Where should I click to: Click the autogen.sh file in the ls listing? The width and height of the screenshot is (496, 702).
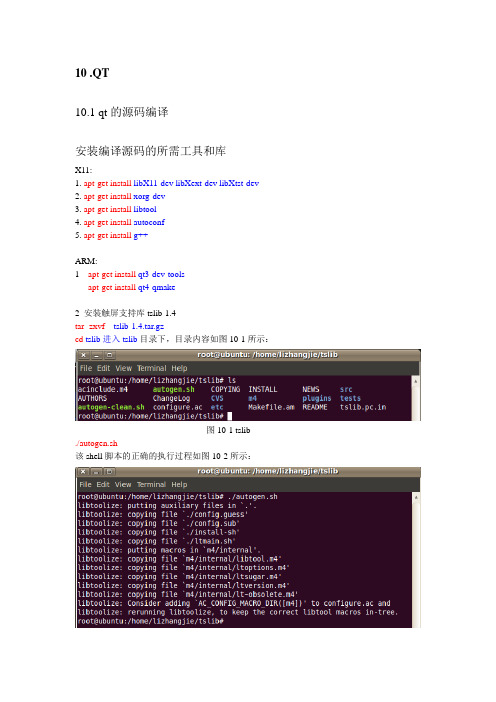(x=174, y=390)
